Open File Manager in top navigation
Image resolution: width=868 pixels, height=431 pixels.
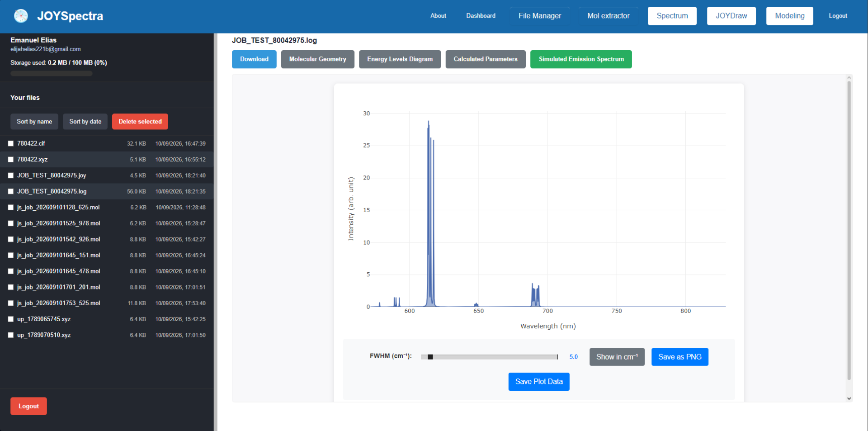(540, 16)
